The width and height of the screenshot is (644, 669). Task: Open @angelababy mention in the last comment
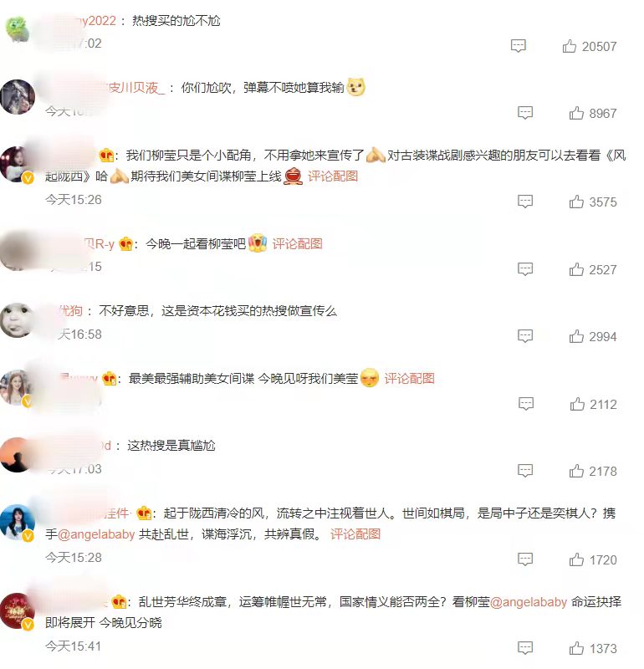pyautogui.click(x=529, y=602)
